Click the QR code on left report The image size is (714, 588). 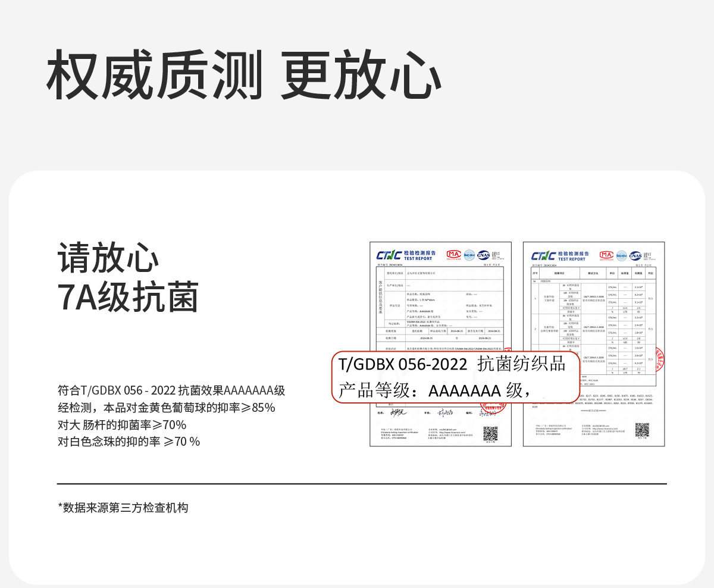(490, 433)
